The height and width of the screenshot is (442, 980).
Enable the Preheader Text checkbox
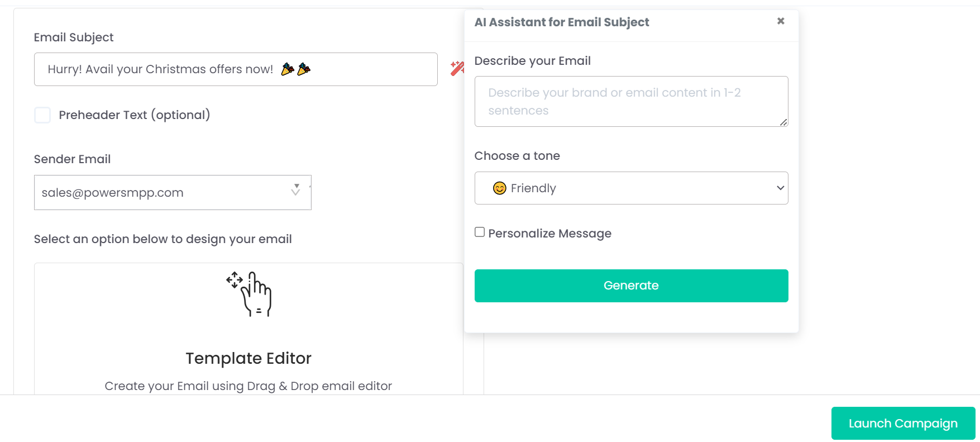tap(42, 115)
